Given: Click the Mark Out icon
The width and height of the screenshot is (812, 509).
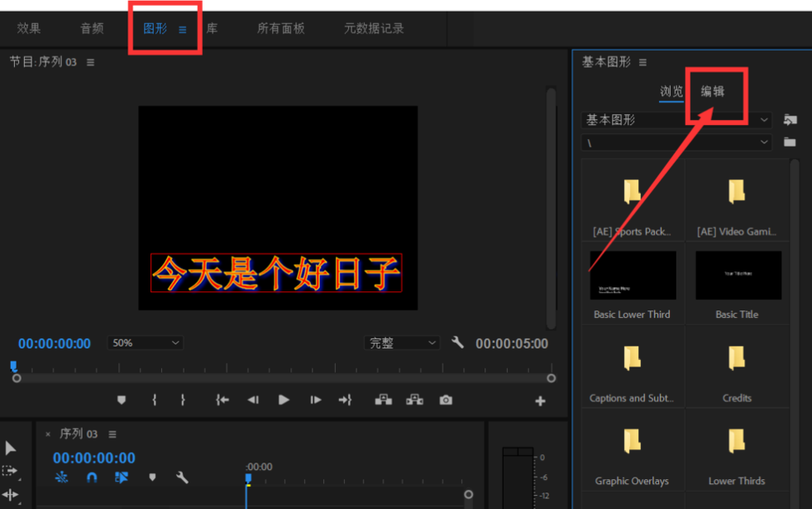Looking at the screenshot, I should click(182, 400).
